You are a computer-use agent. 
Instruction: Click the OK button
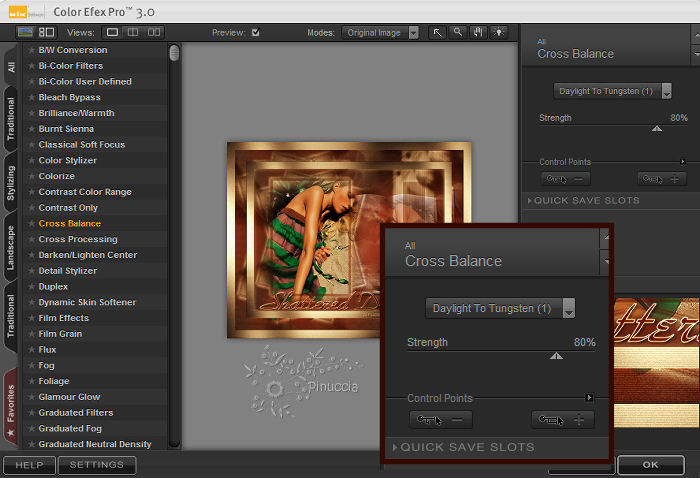point(650,465)
